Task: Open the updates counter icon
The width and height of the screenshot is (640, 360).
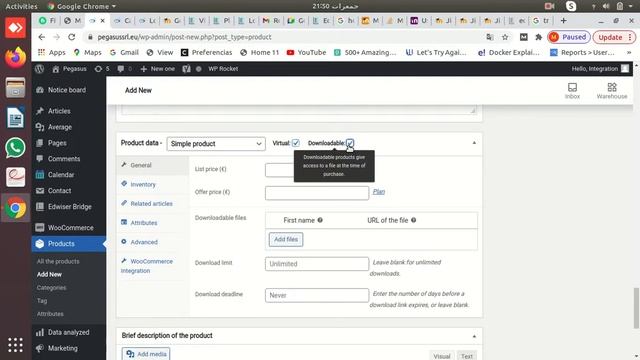Action: pos(98,69)
